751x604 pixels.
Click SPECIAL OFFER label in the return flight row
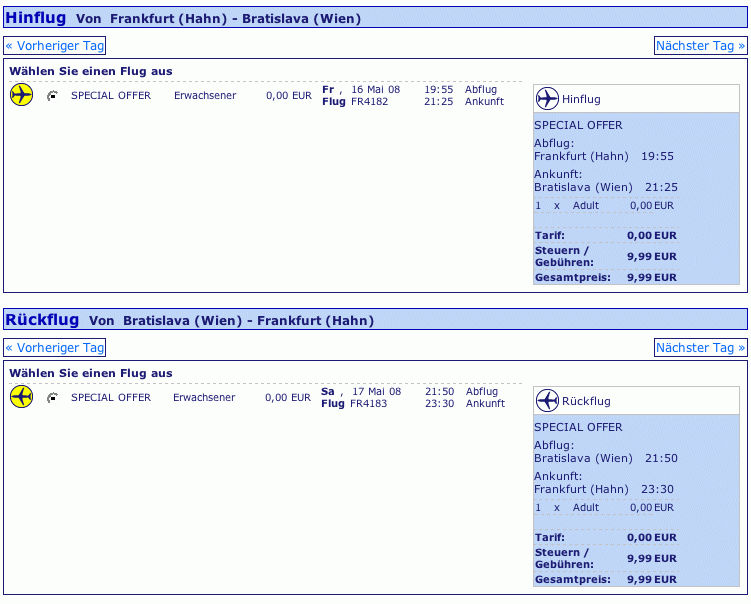point(111,398)
